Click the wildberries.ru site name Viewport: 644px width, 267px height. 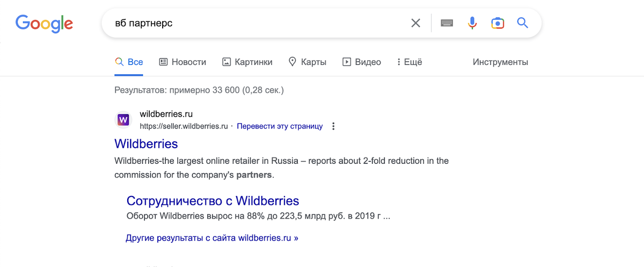[166, 114]
